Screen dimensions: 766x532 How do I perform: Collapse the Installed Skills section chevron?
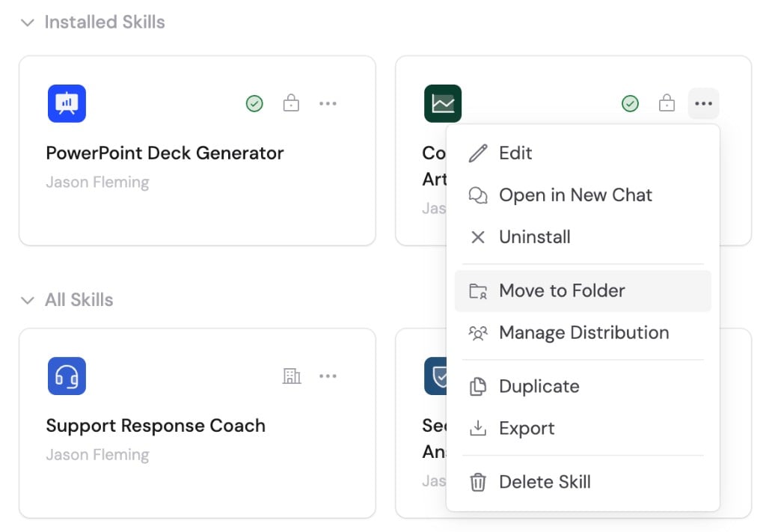tap(28, 23)
